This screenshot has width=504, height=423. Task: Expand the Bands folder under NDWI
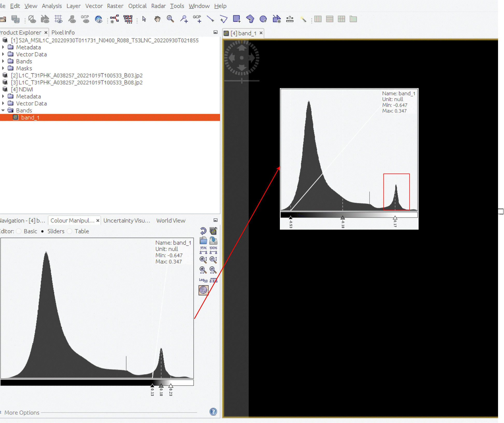[3, 111]
